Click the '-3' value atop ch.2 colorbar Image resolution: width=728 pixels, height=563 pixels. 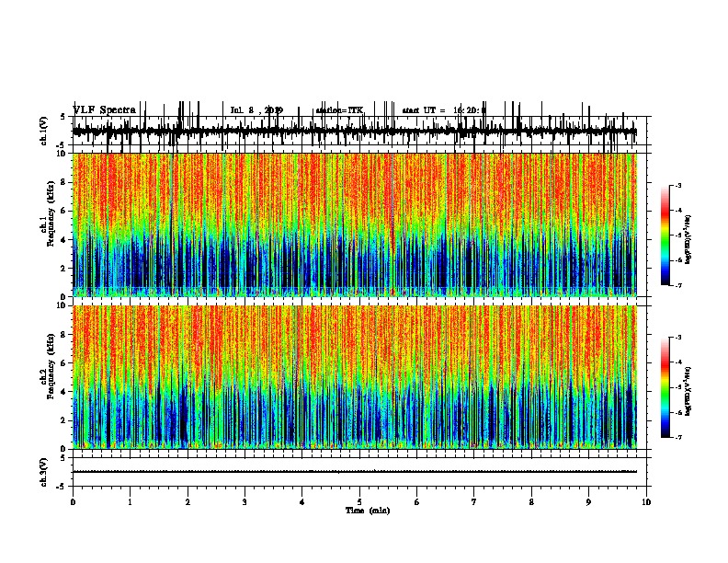pos(678,338)
